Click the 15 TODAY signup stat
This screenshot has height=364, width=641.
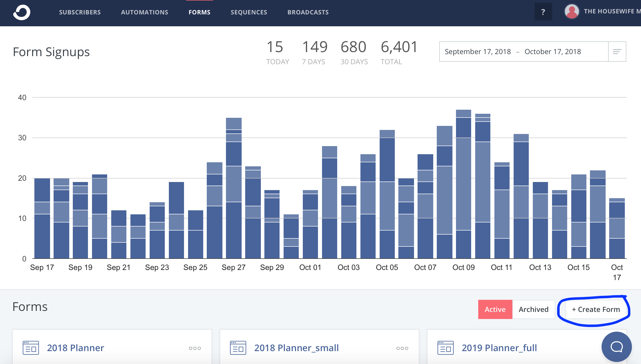click(278, 53)
